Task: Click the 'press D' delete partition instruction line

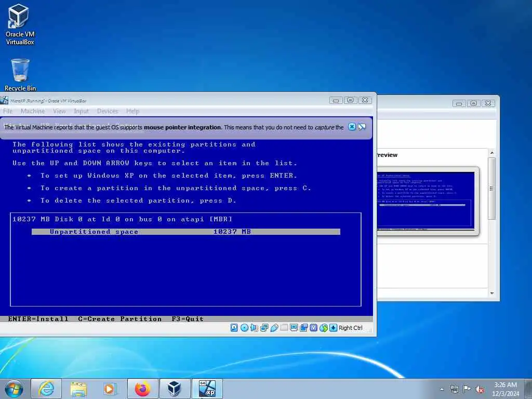Action: (x=138, y=201)
